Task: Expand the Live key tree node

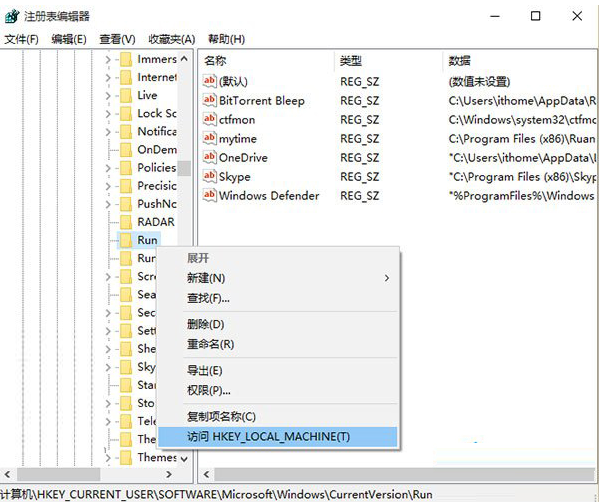Action: click(108, 95)
